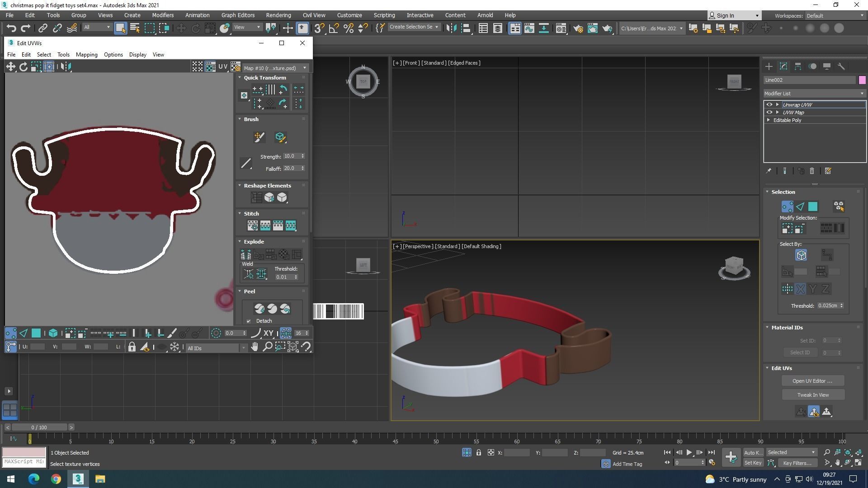Open the Mapping menu in Edit UVWs
868x488 pixels.
pyautogui.click(x=86, y=55)
